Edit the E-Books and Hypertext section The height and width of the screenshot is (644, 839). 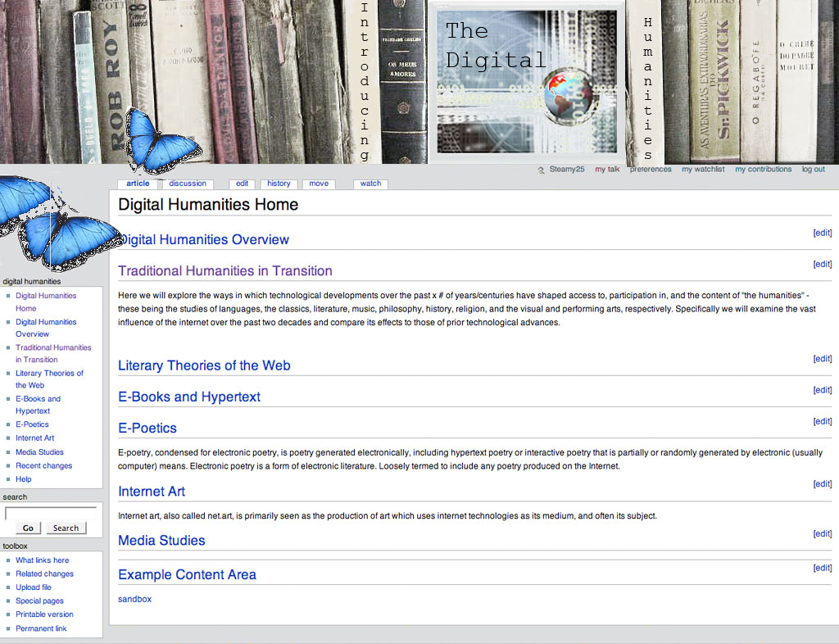click(823, 390)
